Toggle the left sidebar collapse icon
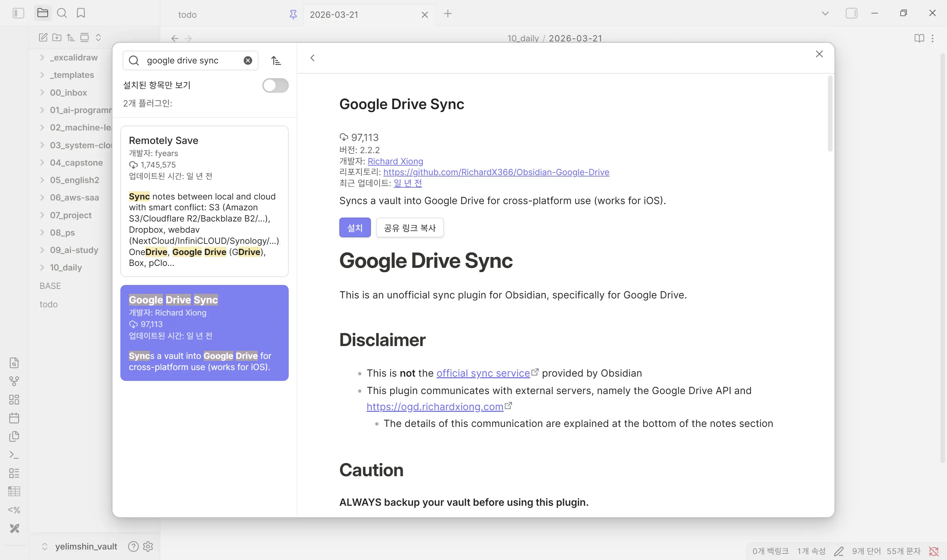 pyautogui.click(x=18, y=13)
